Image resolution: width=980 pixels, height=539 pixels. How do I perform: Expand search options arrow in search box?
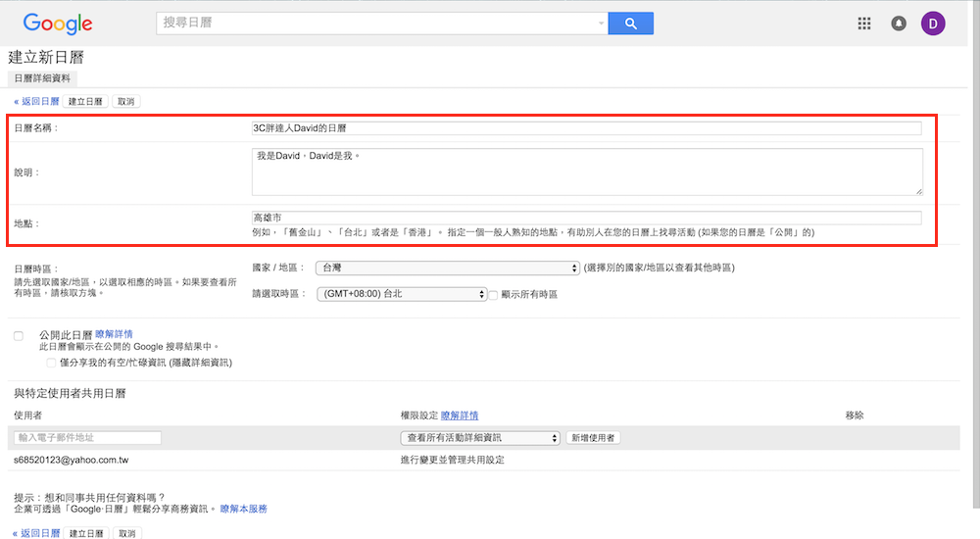601,24
